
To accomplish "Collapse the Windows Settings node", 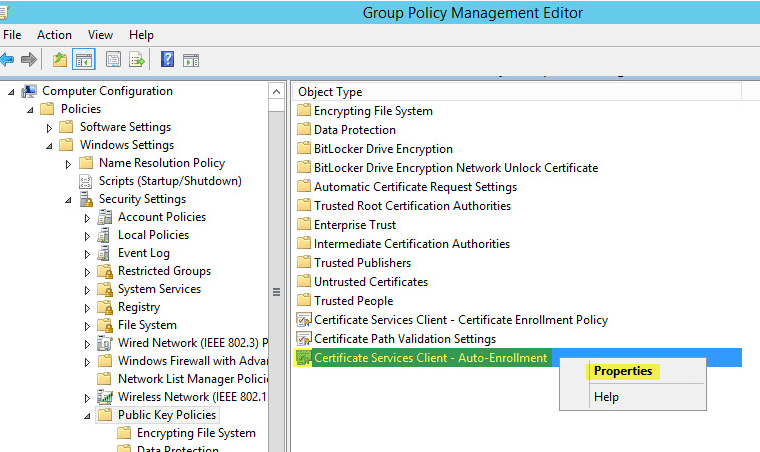I will click(49, 146).
